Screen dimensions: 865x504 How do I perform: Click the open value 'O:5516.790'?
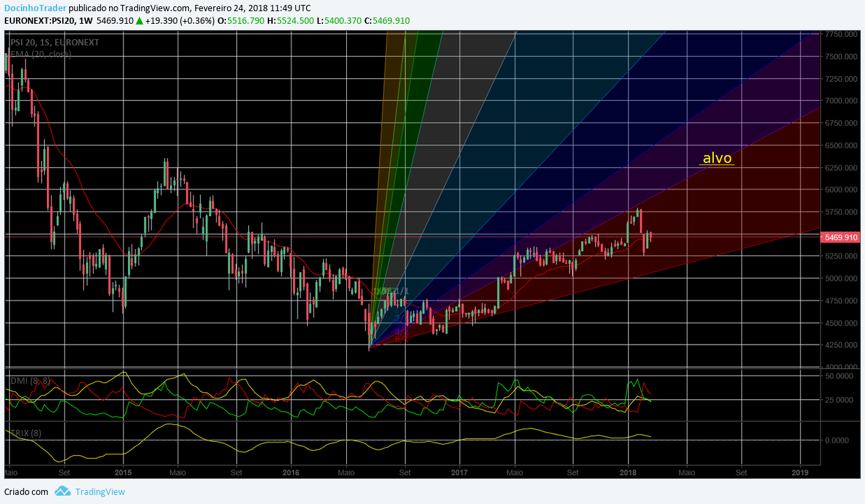(x=241, y=21)
